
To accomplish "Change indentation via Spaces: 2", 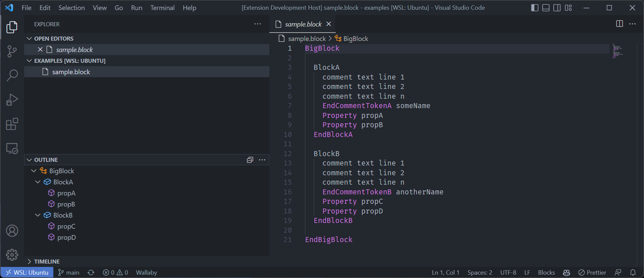I will [480, 273].
